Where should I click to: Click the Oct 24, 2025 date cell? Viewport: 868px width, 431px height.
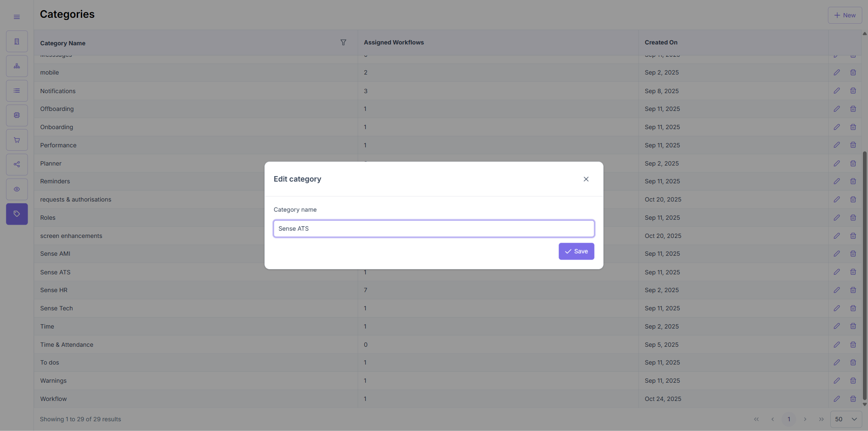click(663, 399)
